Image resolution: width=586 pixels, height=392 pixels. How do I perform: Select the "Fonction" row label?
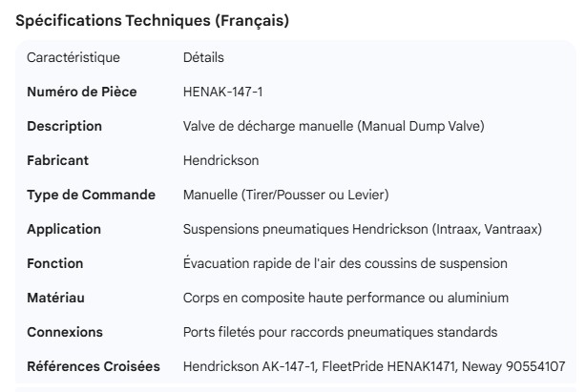point(55,263)
